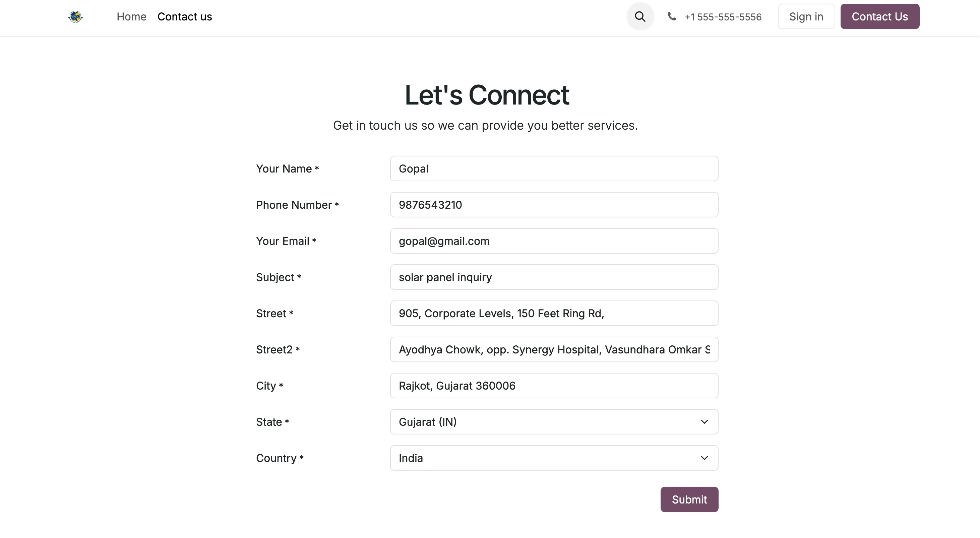
Task: Click the Phone Number input field
Action: (x=554, y=205)
